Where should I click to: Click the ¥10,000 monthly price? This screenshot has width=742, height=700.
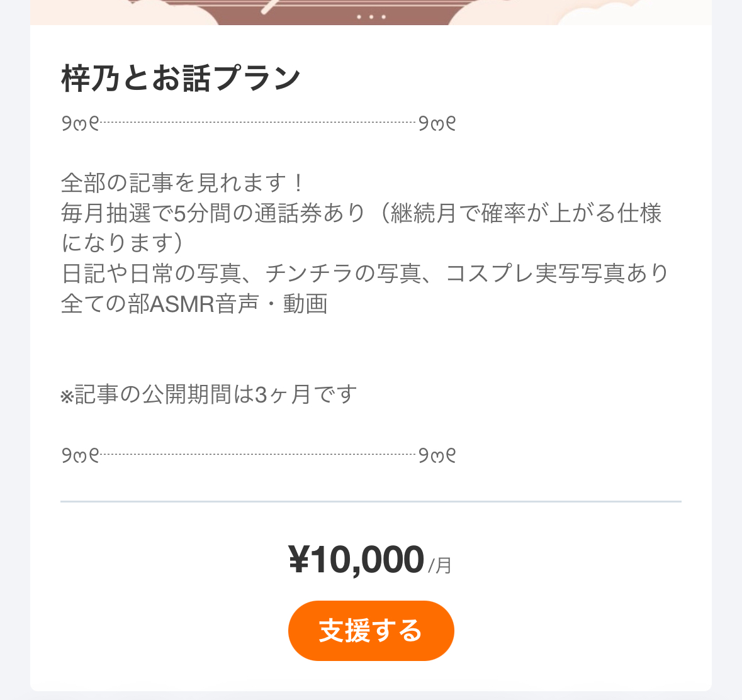(x=356, y=560)
